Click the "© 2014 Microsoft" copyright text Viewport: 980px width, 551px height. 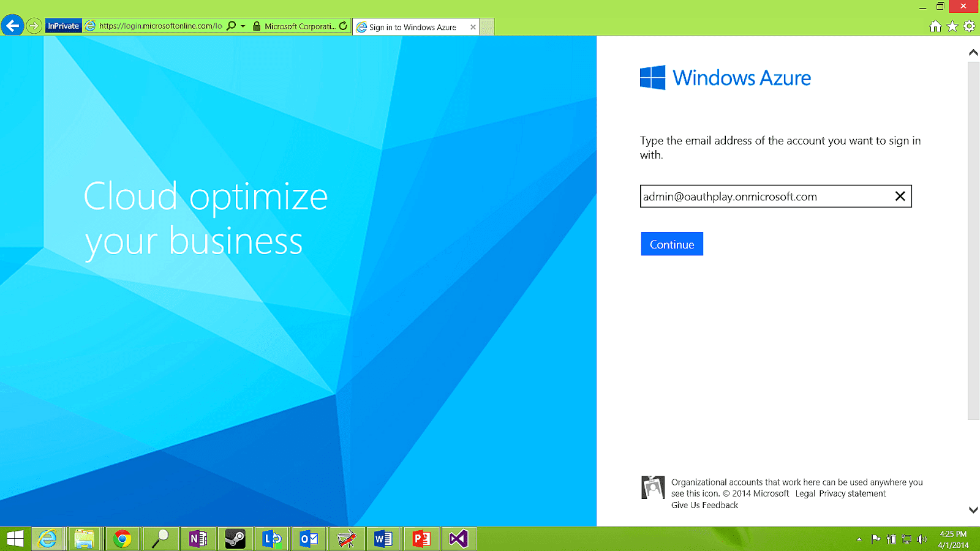[x=756, y=493]
